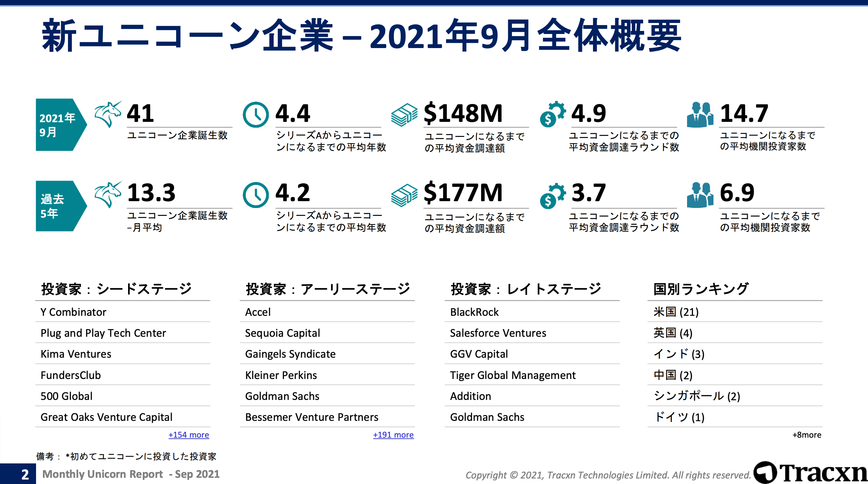Click the Tracxn logo
This screenshot has height=484, width=868.
pyautogui.click(x=810, y=473)
